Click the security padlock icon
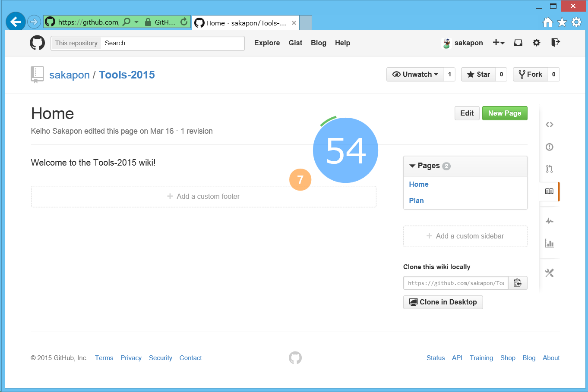 148,22
